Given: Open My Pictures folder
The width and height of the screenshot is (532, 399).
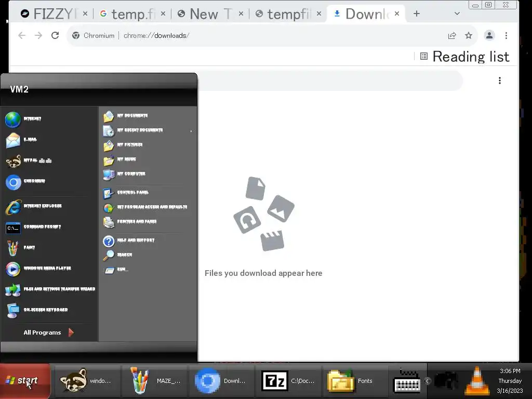Looking at the screenshot, I should point(123,145).
